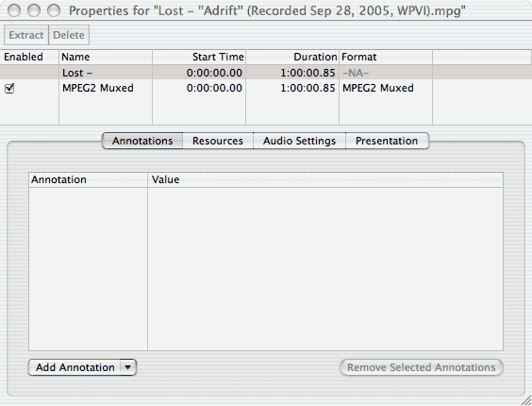Select the MPEG2 Muxed track row

click(266, 88)
